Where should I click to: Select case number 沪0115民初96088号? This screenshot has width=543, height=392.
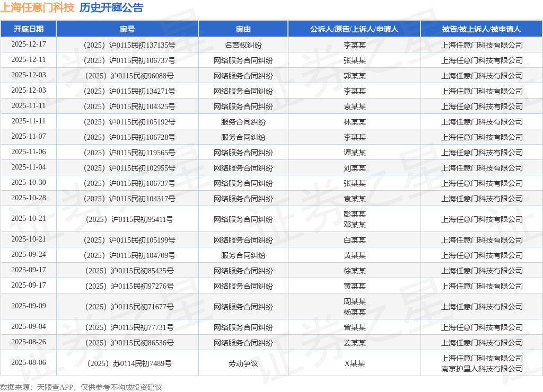[129, 76]
